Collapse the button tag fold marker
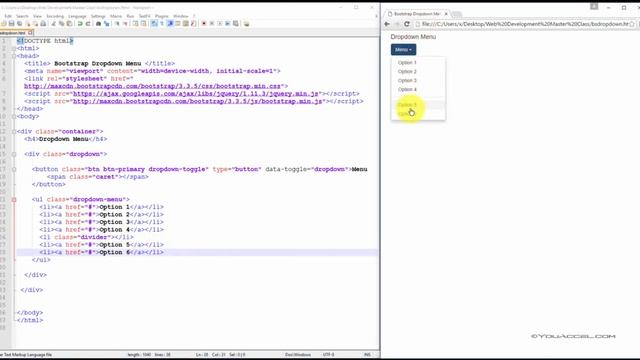Viewport: 640px width, 360px height. tap(14, 169)
